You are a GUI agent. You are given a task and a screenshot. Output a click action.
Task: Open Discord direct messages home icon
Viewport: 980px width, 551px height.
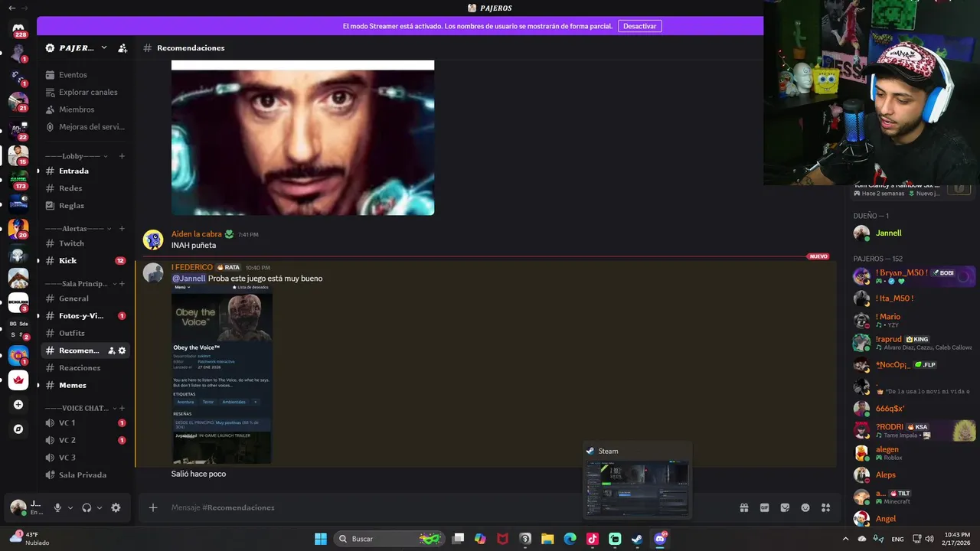pyautogui.click(x=18, y=29)
